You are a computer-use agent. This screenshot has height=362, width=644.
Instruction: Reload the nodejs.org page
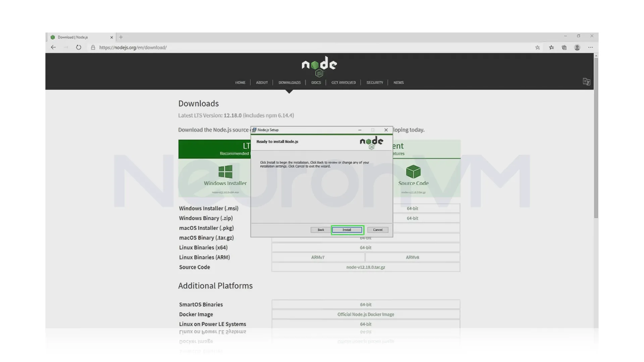pos(78,47)
